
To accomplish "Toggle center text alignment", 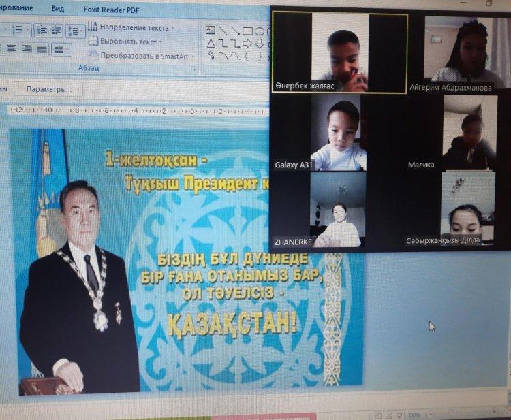I will 12,49.
